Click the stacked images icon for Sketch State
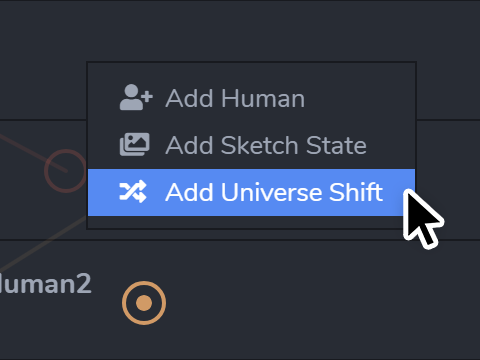 (135, 144)
